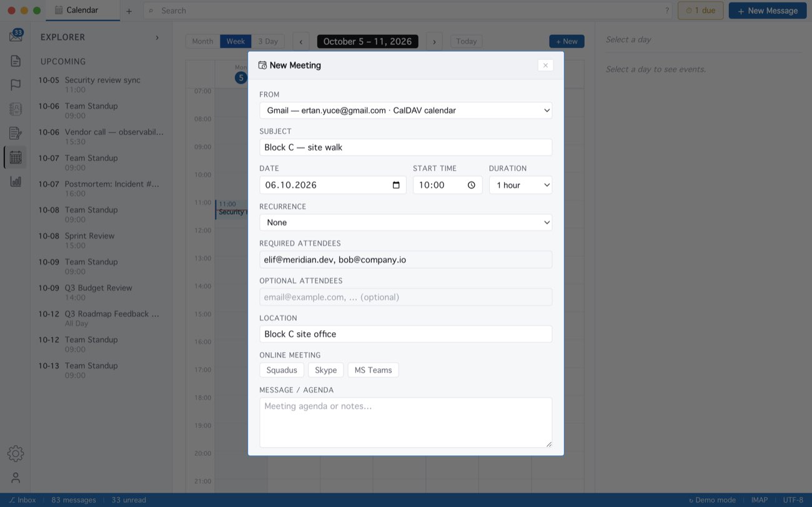Image resolution: width=812 pixels, height=507 pixels.
Task: Open the From account dropdown
Action: pos(406,111)
